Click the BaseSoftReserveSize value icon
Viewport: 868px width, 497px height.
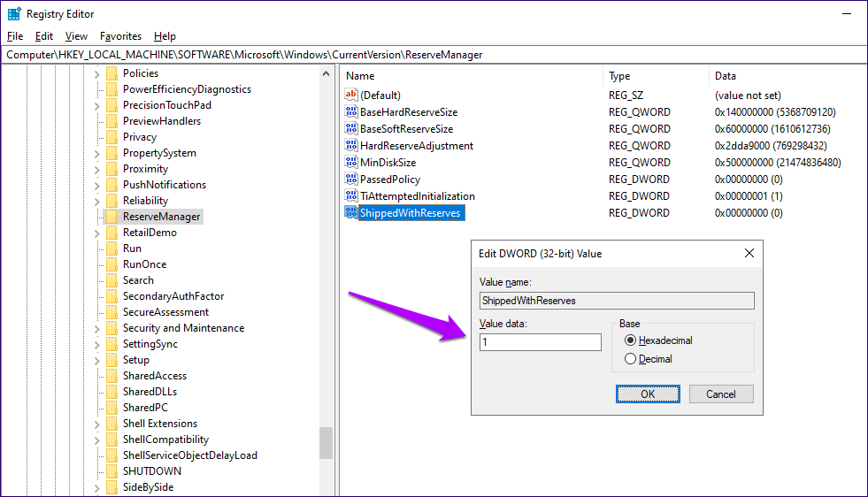point(351,128)
